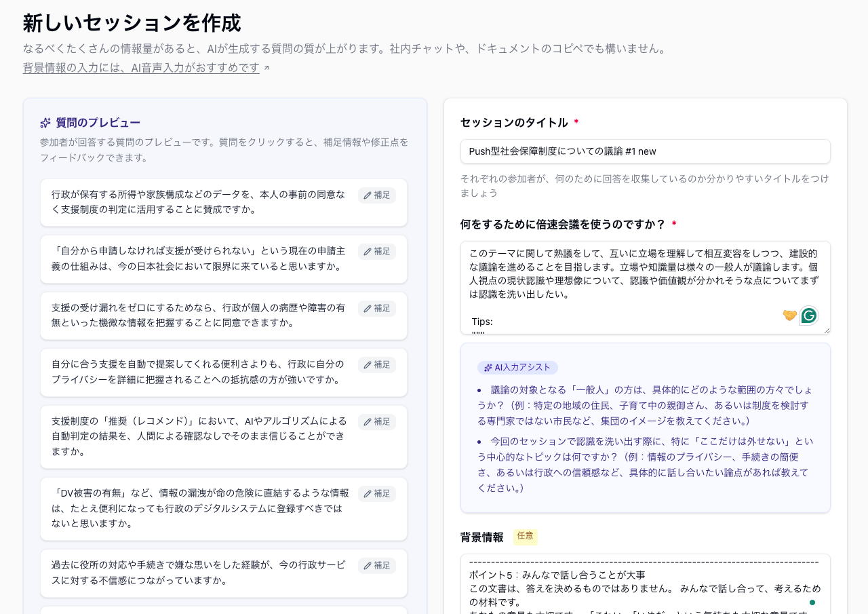Viewport: 868px width, 614px height.
Task: Click 補足 for the 過去に役所の対応 question
Action: click(x=377, y=566)
